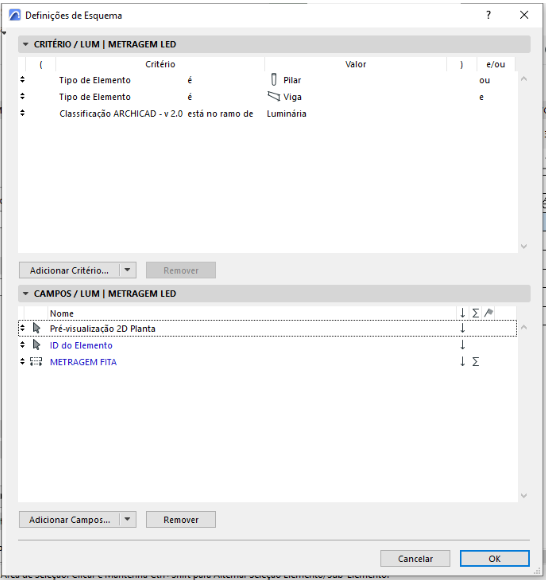Click the sigma column header icon
The height and width of the screenshot is (581, 547).
(475, 313)
